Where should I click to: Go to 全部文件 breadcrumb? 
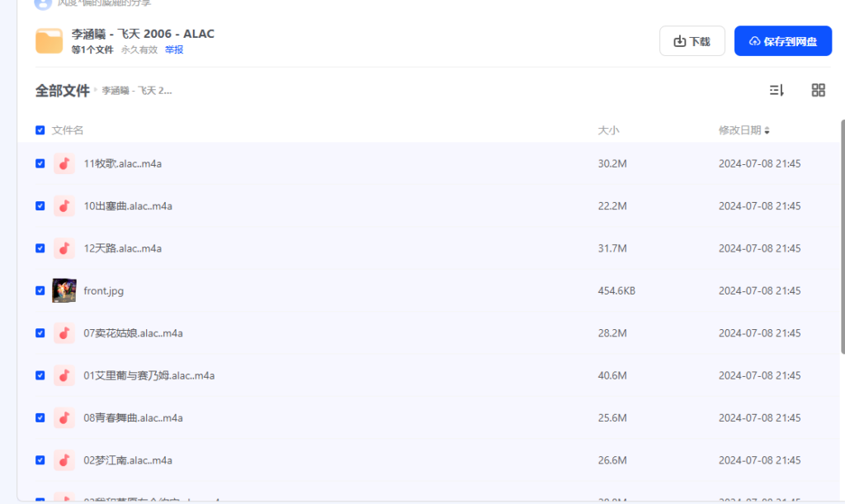[x=63, y=91]
